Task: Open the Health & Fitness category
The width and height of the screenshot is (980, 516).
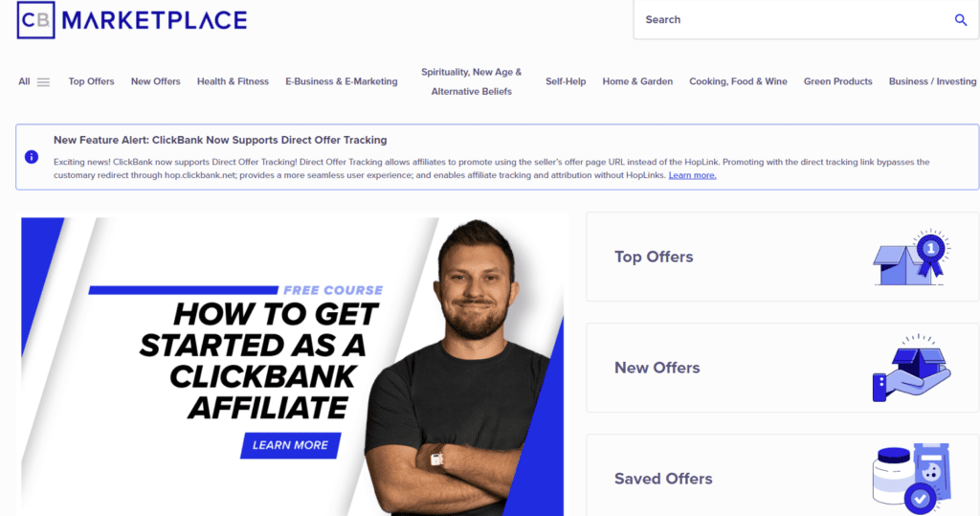Action: click(233, 81)
